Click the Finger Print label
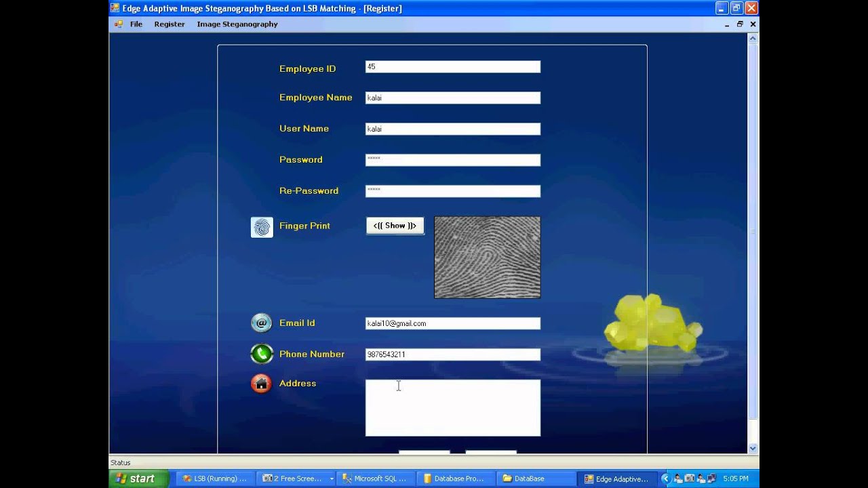 coord(304,226)
